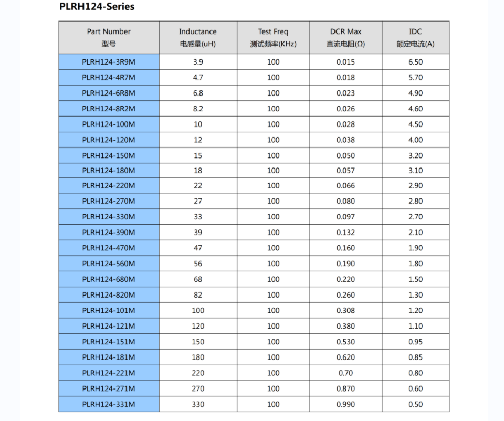The height and width of the screenshot is (421, 504).
Task: Click the 330 inductance value cell
Action: [x=198, y=404]
